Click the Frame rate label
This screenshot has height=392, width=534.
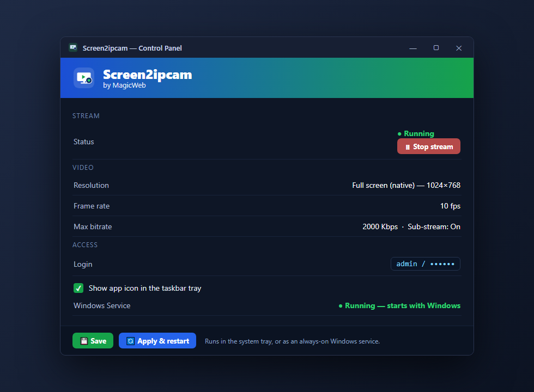pos(92,206)
